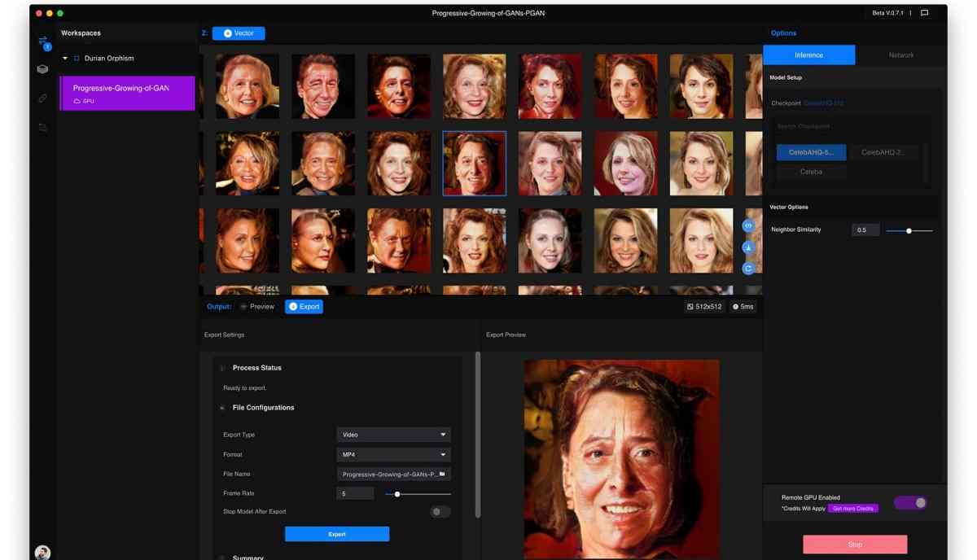Screen dimensions: 977x560
Task: Click the folder icon in File Name field
Action: pos(442,474)
